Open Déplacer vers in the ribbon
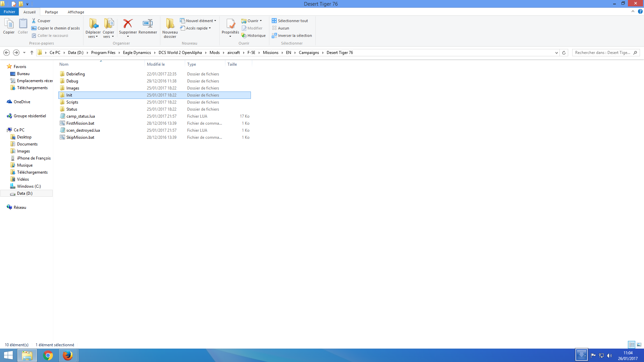 pyautogui.click(x=93, y=28)
